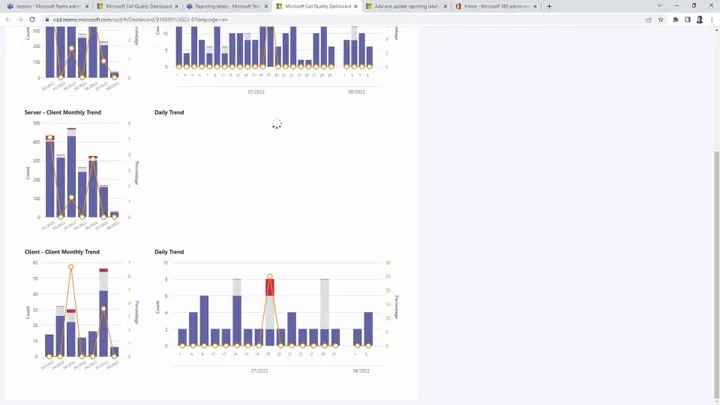Close the Session - Microsoft Teams admin tab

pyautogui.click(x=87, y=6)
